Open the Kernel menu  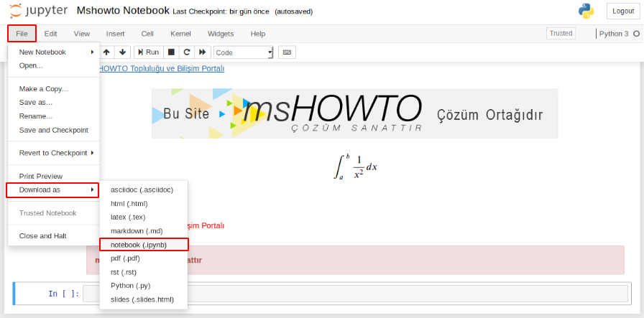click(x=180, y=34)
